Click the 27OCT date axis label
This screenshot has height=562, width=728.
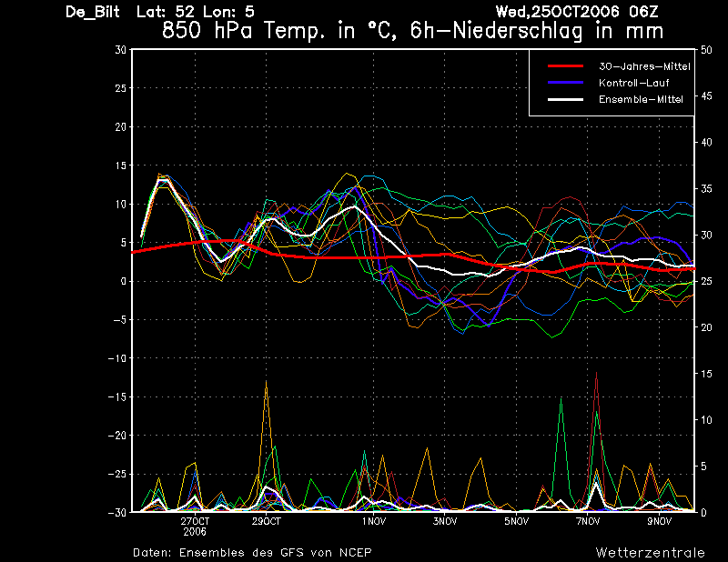pos(195,521)
